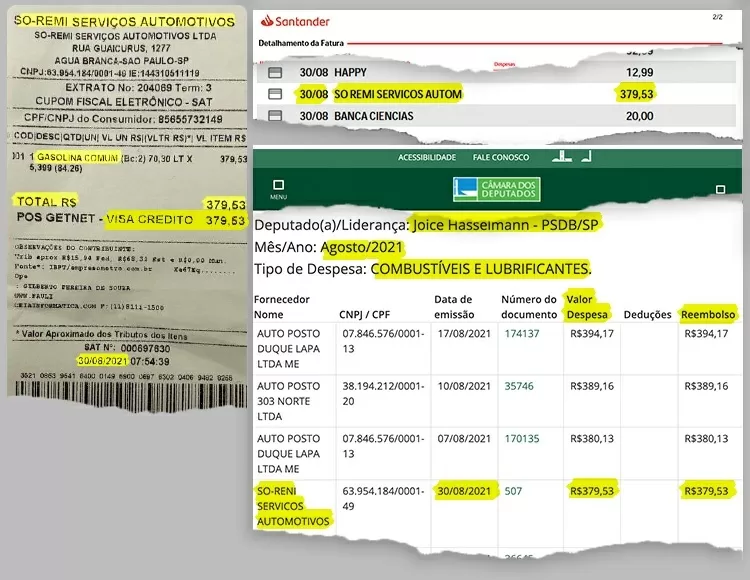Open document number 35746 link
This screenshot has width=750, height=580.
pos(517,385)
